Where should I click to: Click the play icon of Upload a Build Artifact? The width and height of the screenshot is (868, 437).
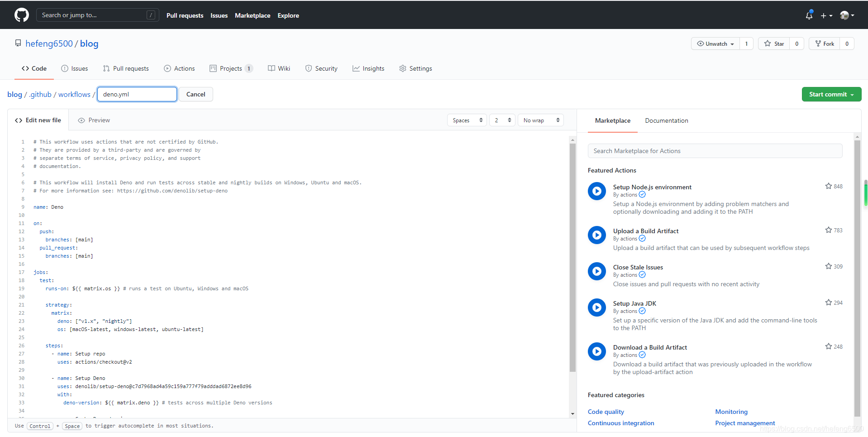coord(597,235)
